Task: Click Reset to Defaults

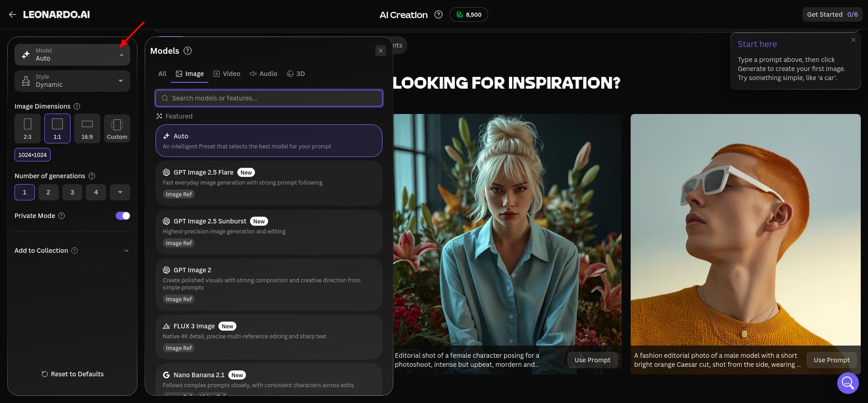Action: pyautogui.click(x=72, y=374)
